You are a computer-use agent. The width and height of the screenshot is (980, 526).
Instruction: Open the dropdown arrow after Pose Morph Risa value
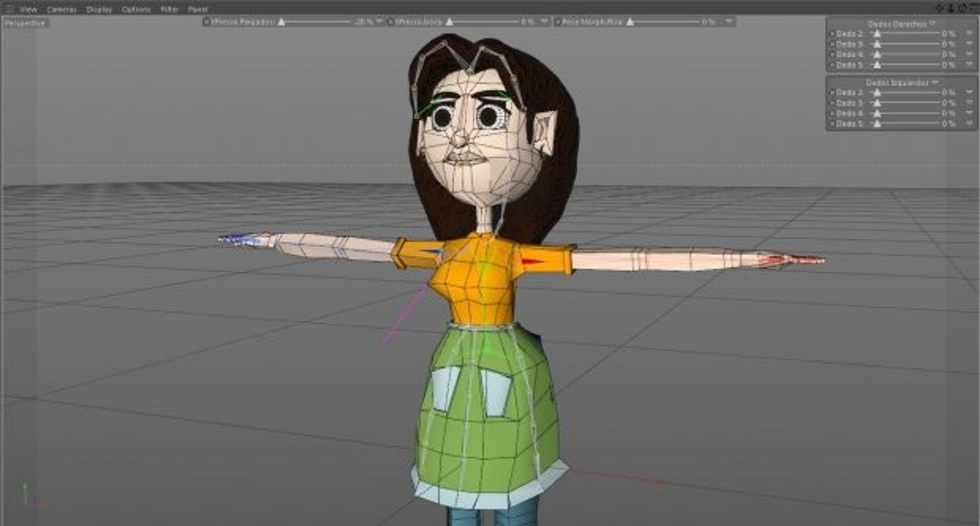(728, 21)
